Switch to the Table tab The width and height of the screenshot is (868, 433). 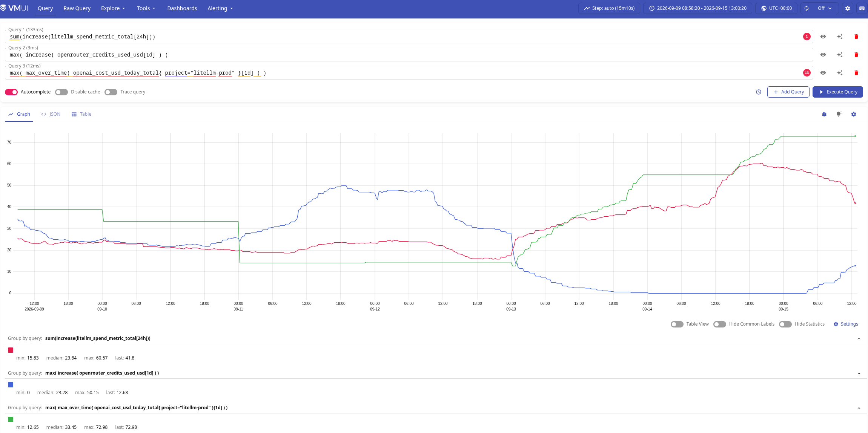81,114
